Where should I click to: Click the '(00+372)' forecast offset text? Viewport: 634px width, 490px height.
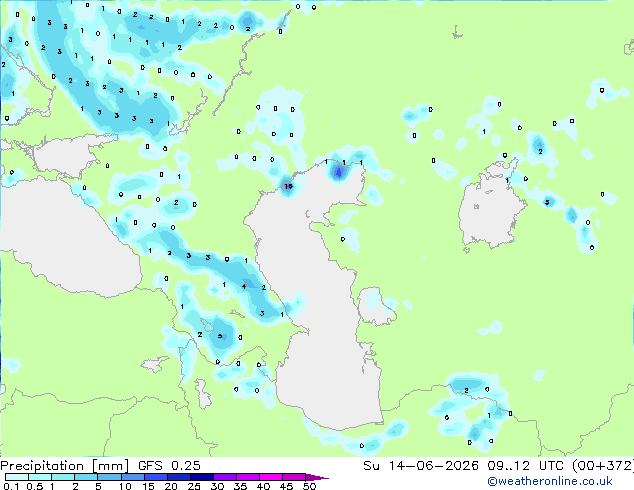tap(603, 466)
